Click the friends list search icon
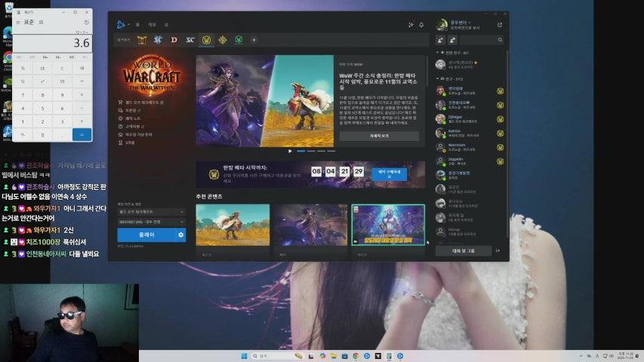 pyautogui.click(x=500, y=40)
